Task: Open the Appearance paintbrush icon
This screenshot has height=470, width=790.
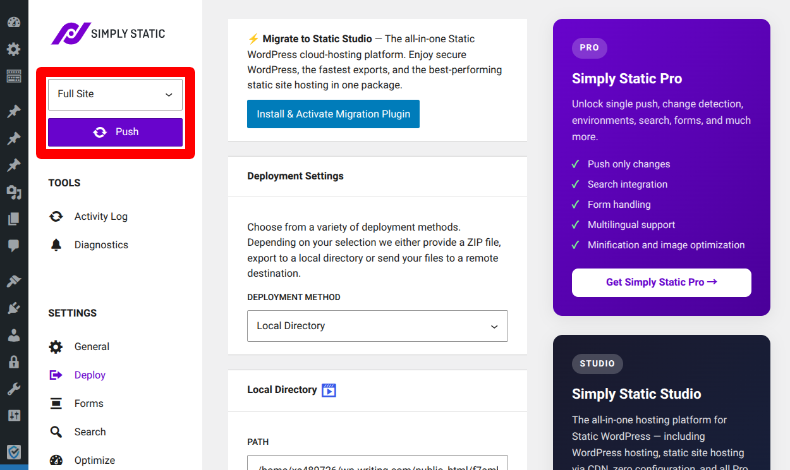Action: pos(14,281)
